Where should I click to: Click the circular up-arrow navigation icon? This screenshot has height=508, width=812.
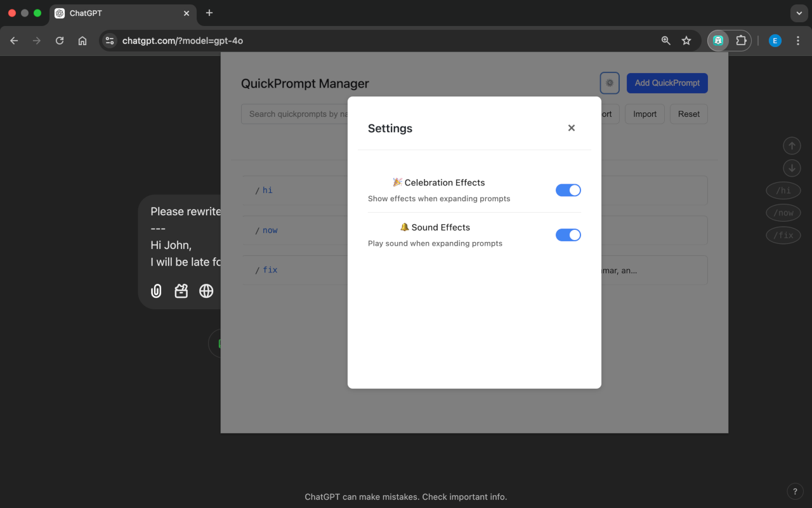[x=792, y=145]
